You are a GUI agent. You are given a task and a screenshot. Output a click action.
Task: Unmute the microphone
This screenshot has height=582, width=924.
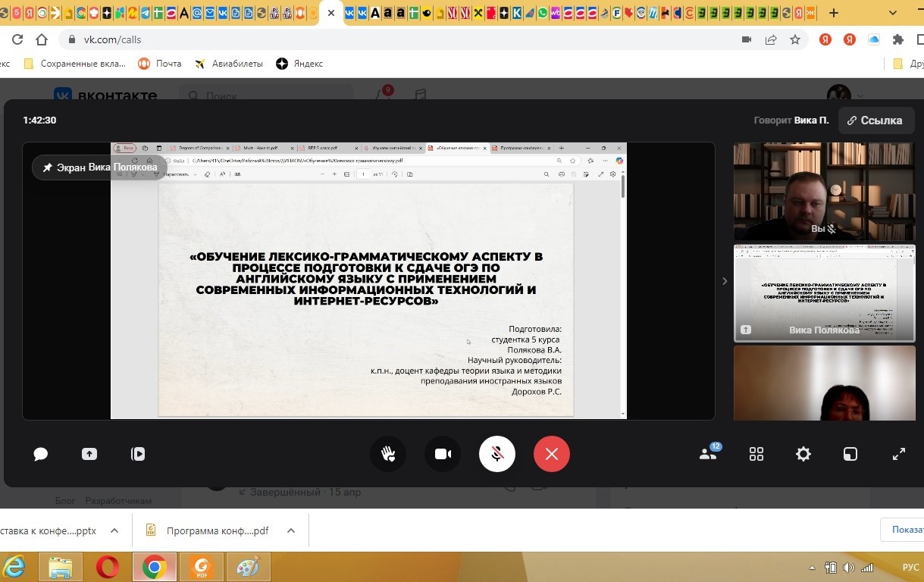pyautogui.click(x=497, y=454)
